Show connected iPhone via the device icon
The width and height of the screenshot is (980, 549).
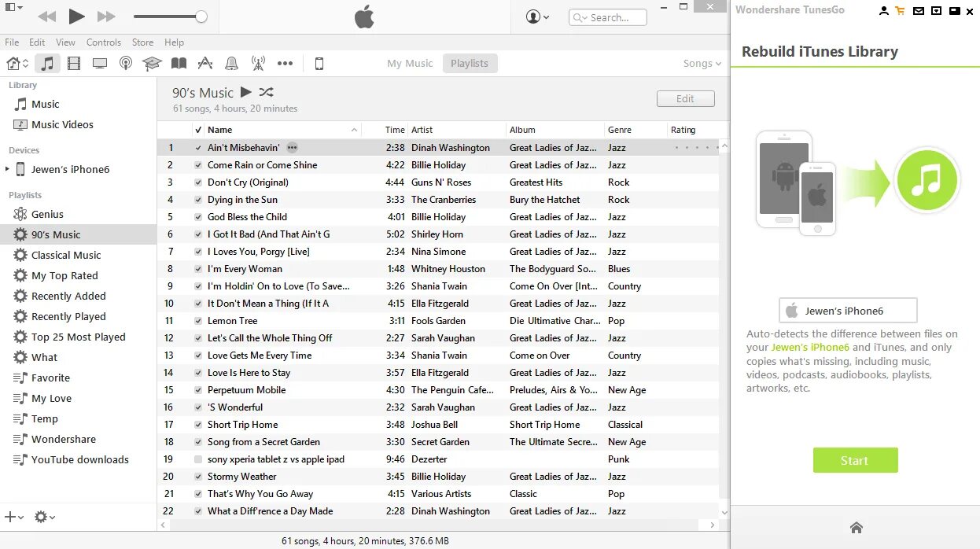(x=319, y=63)
